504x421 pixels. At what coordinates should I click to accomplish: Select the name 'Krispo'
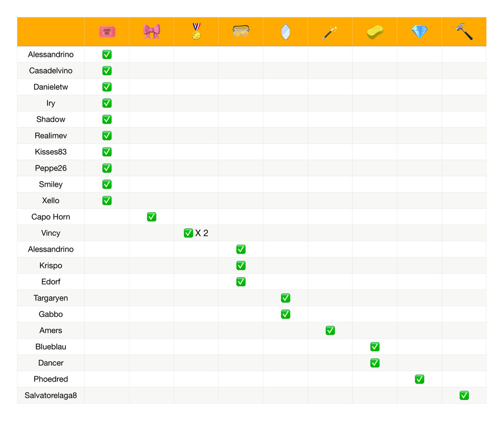51,266
